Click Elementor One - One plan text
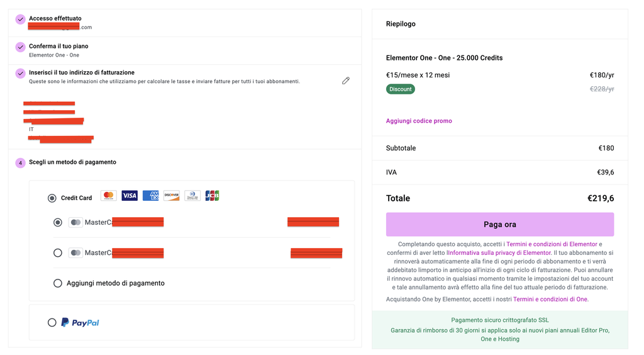The height and width of the screenshot is (355, 644). pos(54,55)
